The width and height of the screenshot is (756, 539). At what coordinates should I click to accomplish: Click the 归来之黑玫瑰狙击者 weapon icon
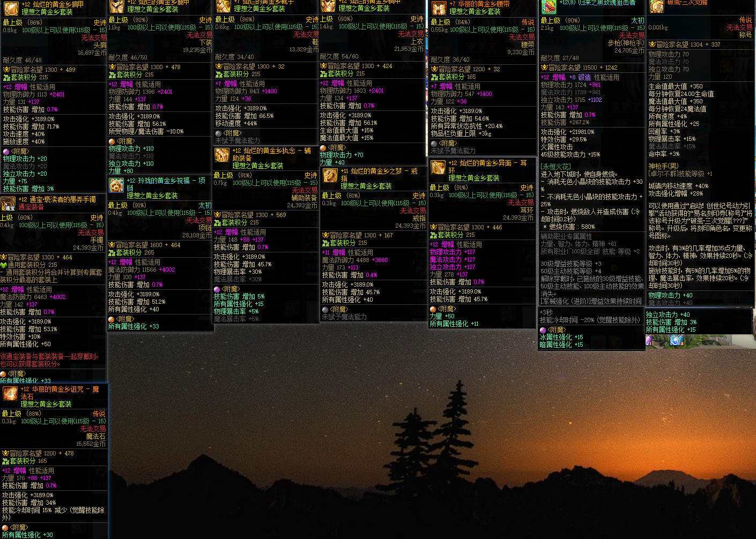pos(549,6)
